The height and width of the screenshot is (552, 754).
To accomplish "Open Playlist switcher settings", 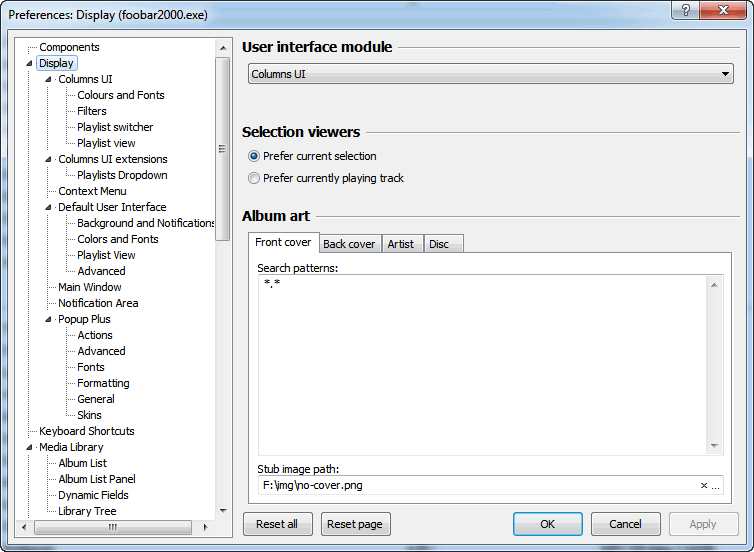I will (x=115, y=127).
